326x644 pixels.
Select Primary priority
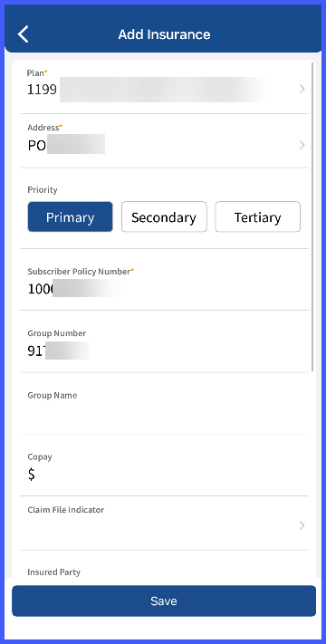click(71, 216)
